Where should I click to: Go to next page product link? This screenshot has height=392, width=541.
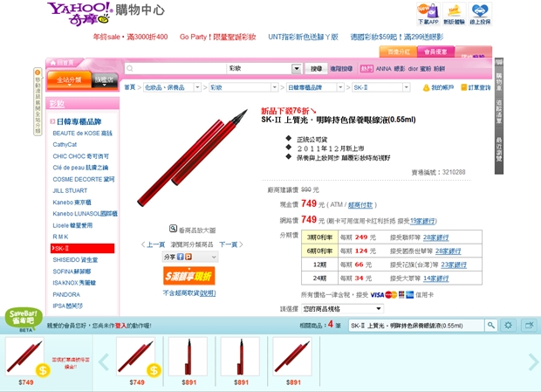click(231, 244)
